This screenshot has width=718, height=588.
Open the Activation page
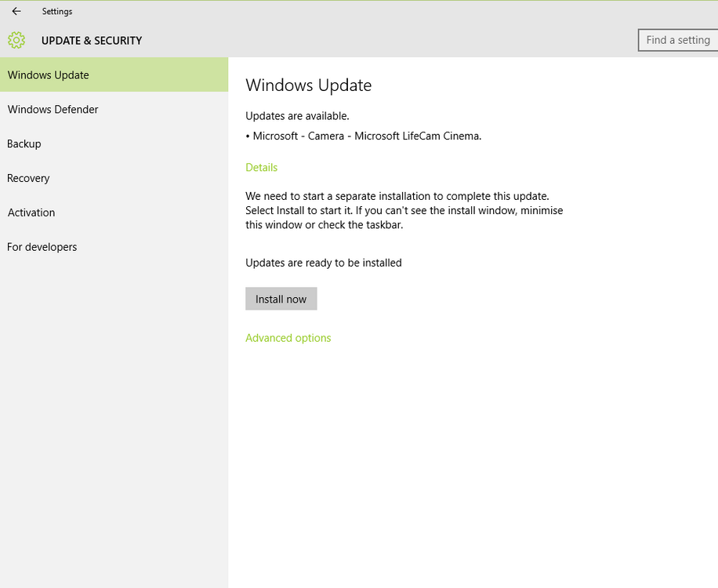(114, 212)
